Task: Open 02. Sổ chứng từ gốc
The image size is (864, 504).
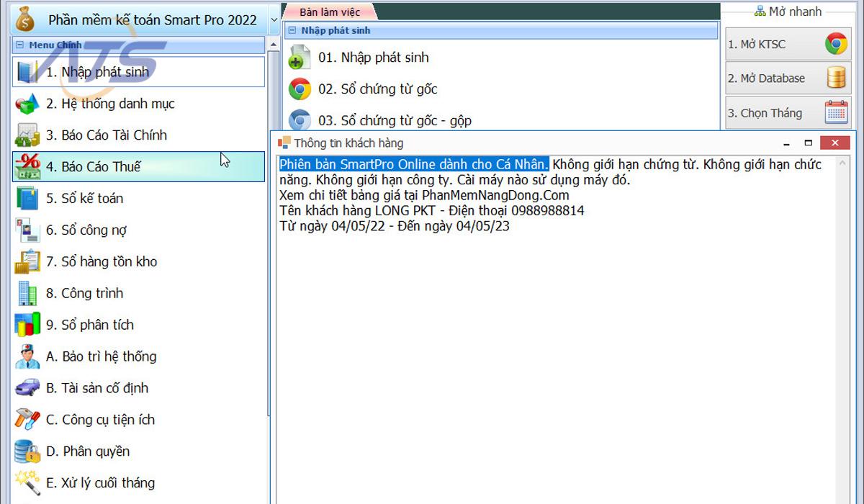Action: (377, 89)
